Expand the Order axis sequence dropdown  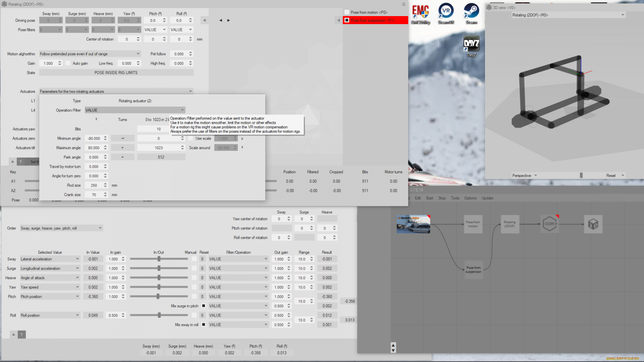(x=61, y=228)
